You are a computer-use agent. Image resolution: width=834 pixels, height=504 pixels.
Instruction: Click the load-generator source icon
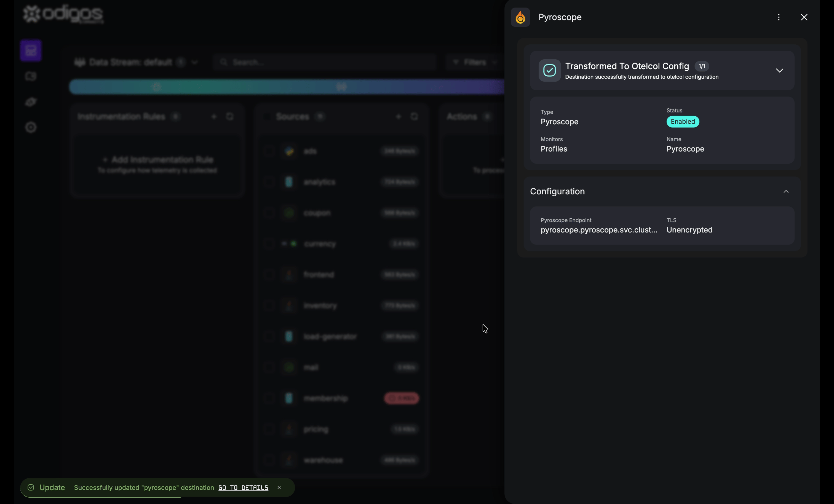[289, 336]
